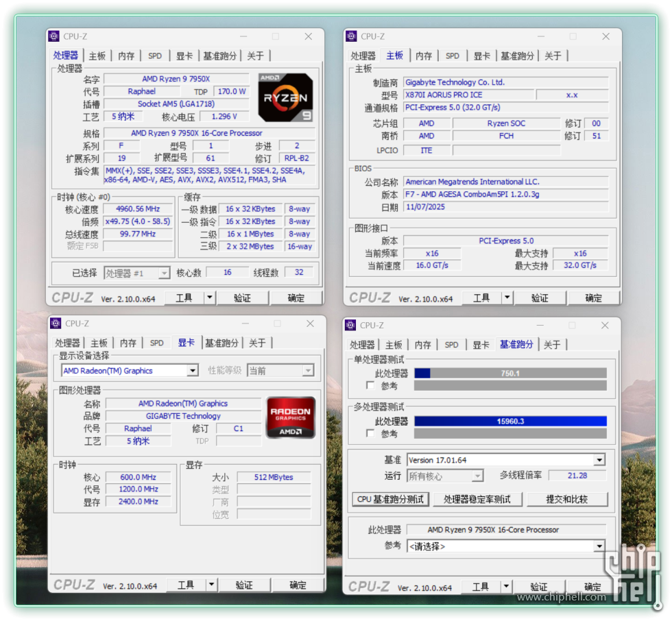Click the Ryzen 9 processor logo

tap(285, 97)
